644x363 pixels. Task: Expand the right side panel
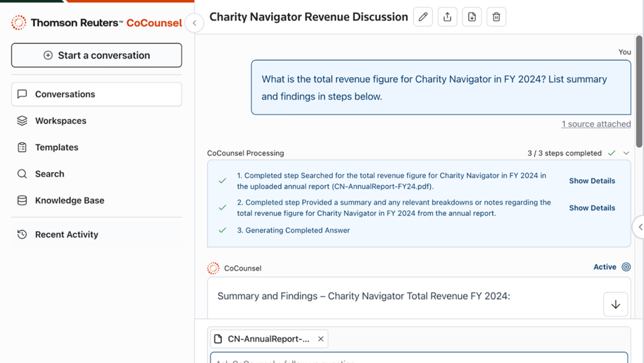639,227
